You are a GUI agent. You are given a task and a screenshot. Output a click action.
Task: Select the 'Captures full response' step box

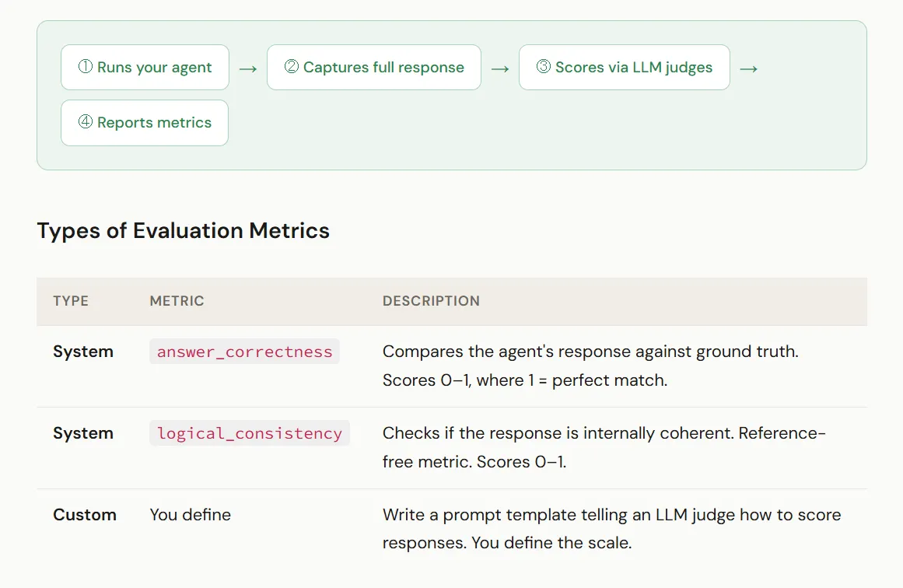[x=374, y=68]
